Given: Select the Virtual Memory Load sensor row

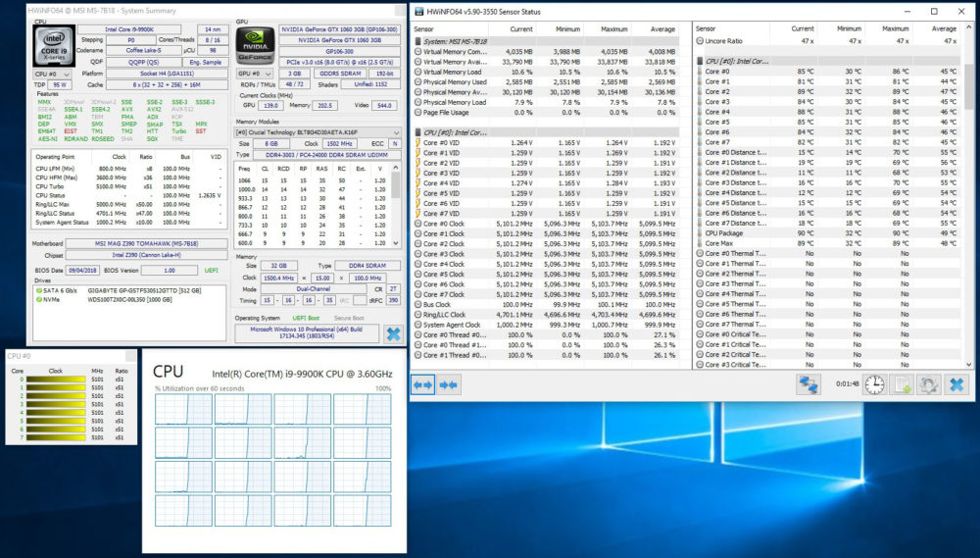Looking at the screenshot, I should pos(546,72).
